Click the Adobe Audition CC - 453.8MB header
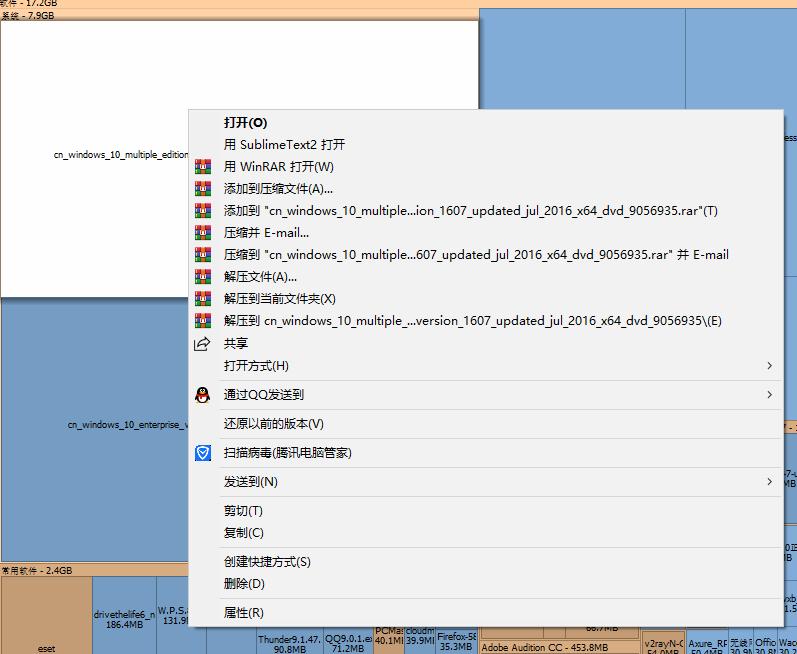The image size is (797, 654). 559,647
